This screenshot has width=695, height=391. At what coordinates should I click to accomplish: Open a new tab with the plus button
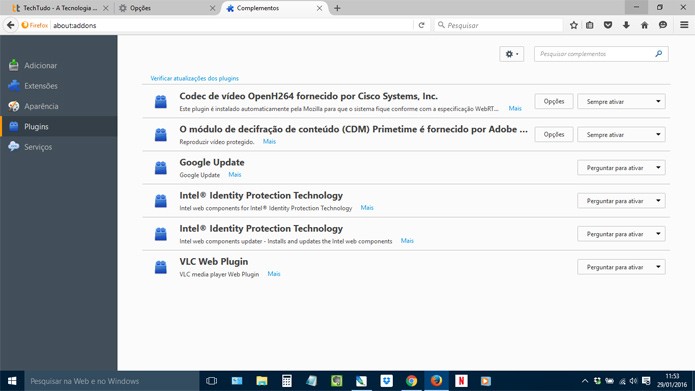coord(337,8)
